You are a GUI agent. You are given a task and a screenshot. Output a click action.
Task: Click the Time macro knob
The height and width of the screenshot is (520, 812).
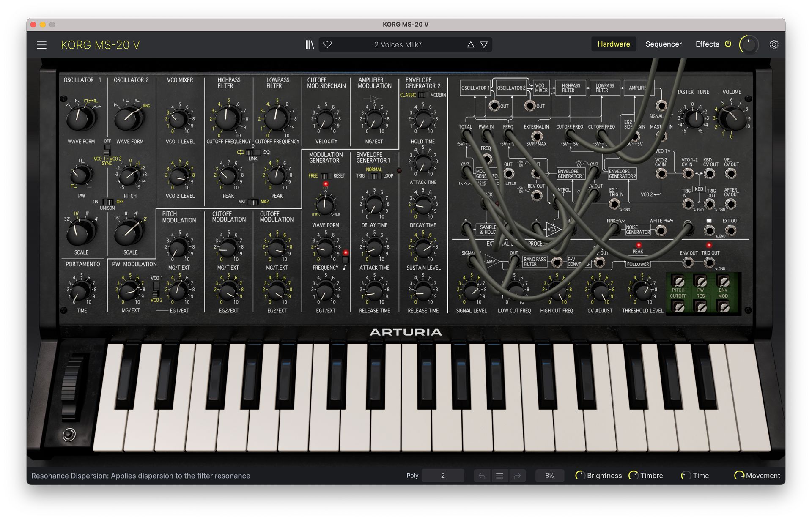(686, 476)
